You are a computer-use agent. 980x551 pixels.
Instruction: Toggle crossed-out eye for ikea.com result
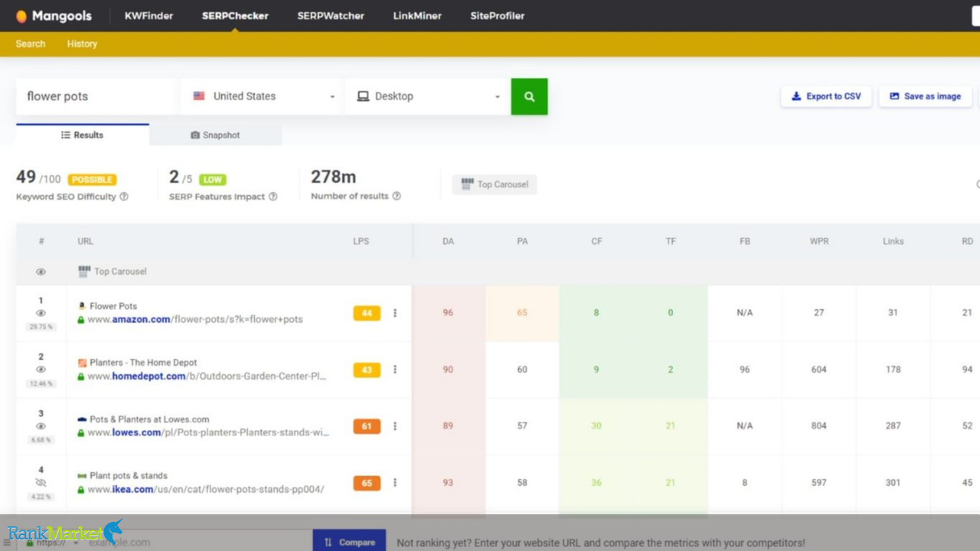[41, 483]
